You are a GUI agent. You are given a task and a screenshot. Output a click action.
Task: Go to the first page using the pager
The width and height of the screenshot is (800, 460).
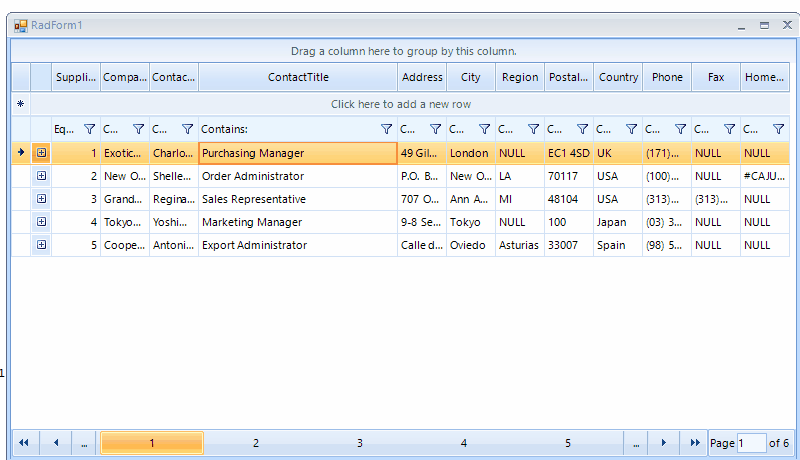tap(23, 443)
